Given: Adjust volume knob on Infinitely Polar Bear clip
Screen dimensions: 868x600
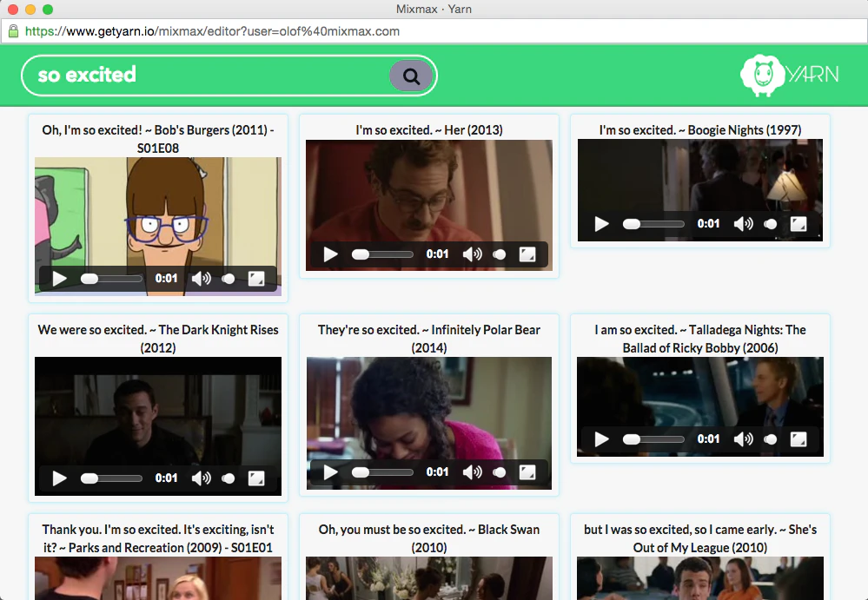Looking at the screenshot, I should coord(500,472).
